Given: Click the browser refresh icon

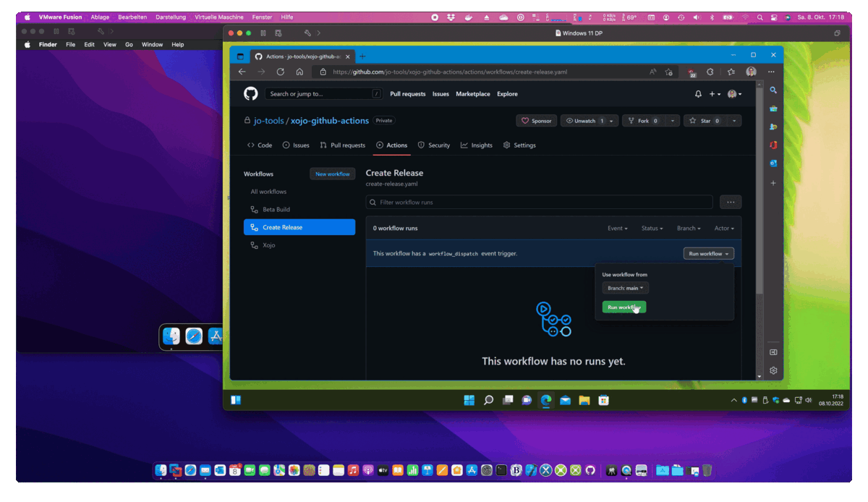Looking at the screenshot, I should [x=281, y=72].
